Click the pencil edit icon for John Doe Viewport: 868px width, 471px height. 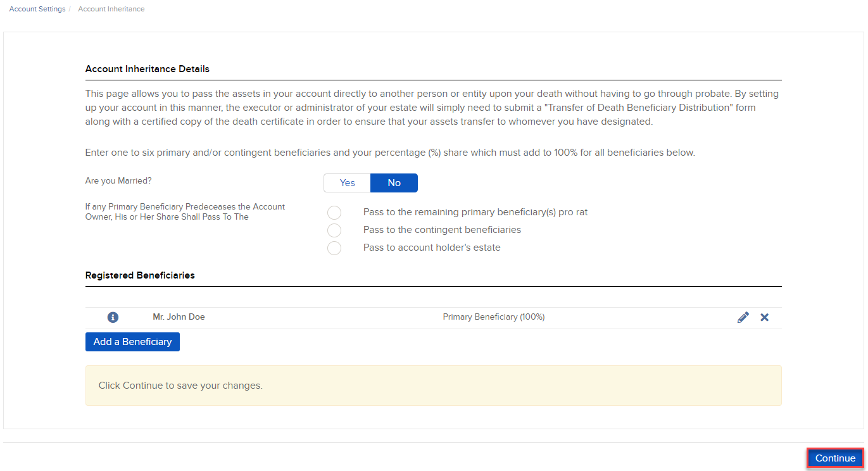coord(743,317)
